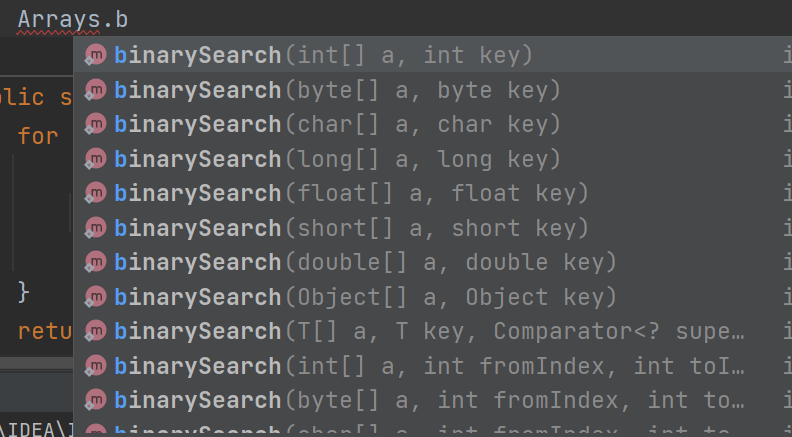Click method icon beside binarySearch(char[] a, char key)
The height and width of the screenshot is (437, 792).
(95, 124)
